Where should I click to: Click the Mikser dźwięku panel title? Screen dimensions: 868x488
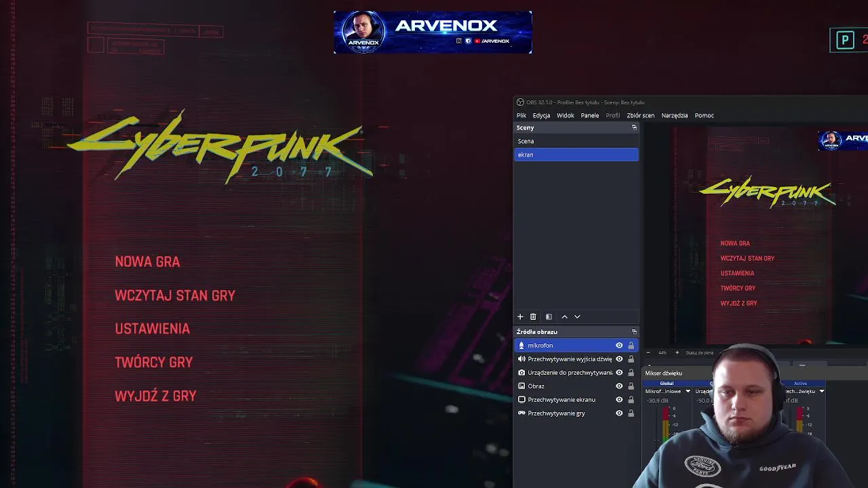(x=663, y=373)
